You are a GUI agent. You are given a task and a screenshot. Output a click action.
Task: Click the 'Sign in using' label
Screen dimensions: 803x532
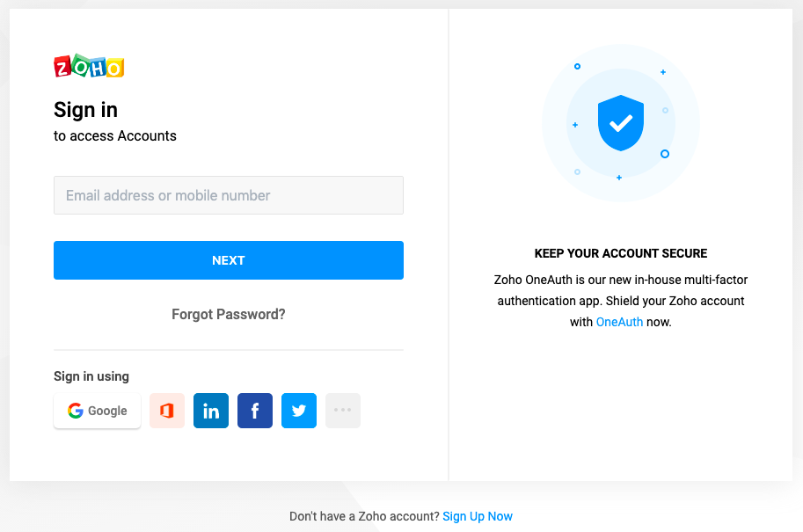click(91, 376)
